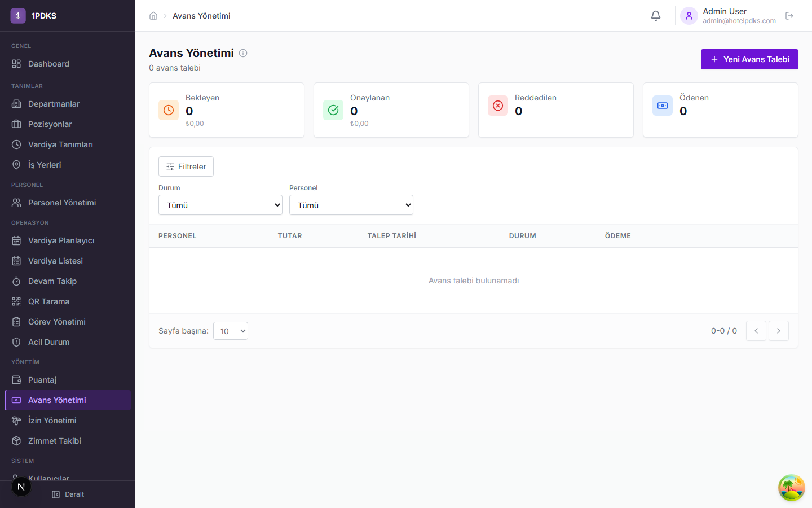Navigate to İzin Yönetimi menu item

click(x=52, y=421)
